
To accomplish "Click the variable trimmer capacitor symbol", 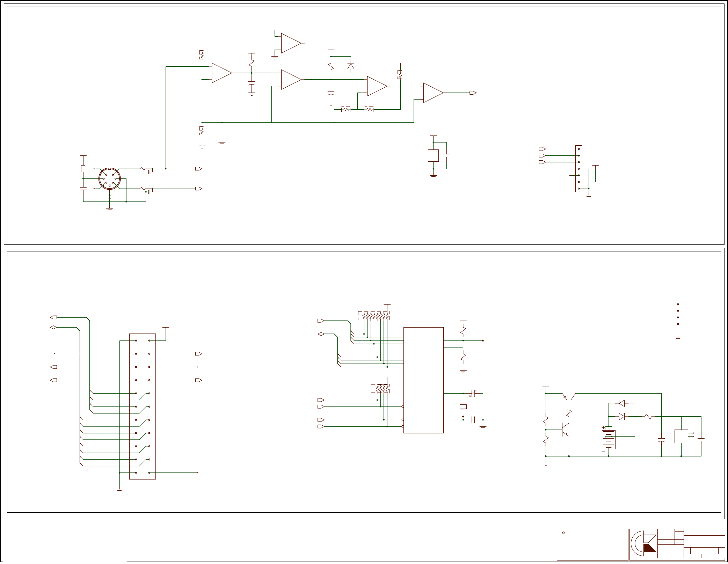I will [473, 393].
